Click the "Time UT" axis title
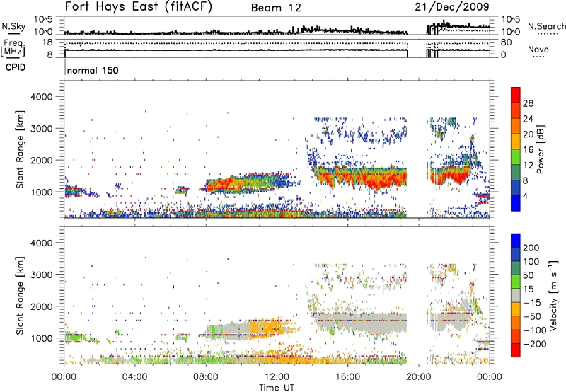The height and width of the screenshot is (392, 566). (277, 388)
